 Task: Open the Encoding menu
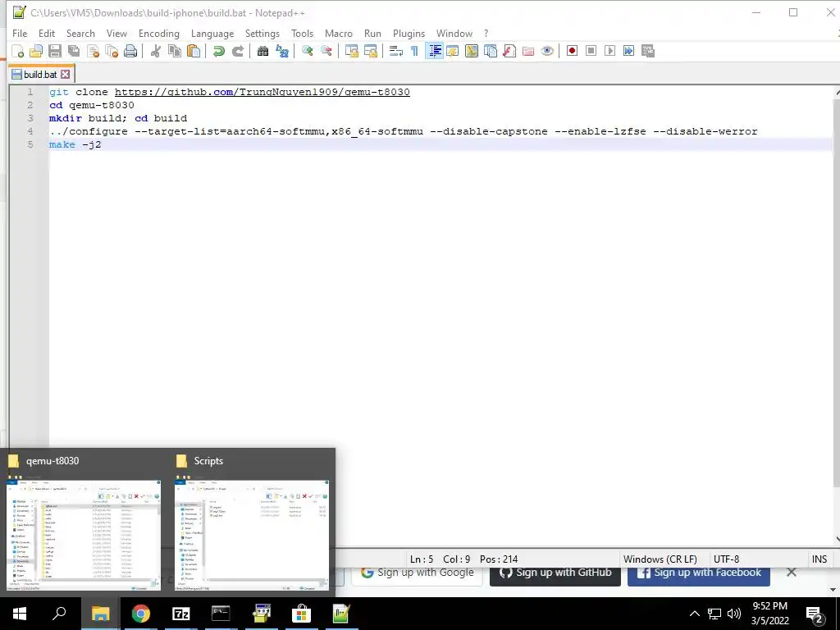[159, 33]
